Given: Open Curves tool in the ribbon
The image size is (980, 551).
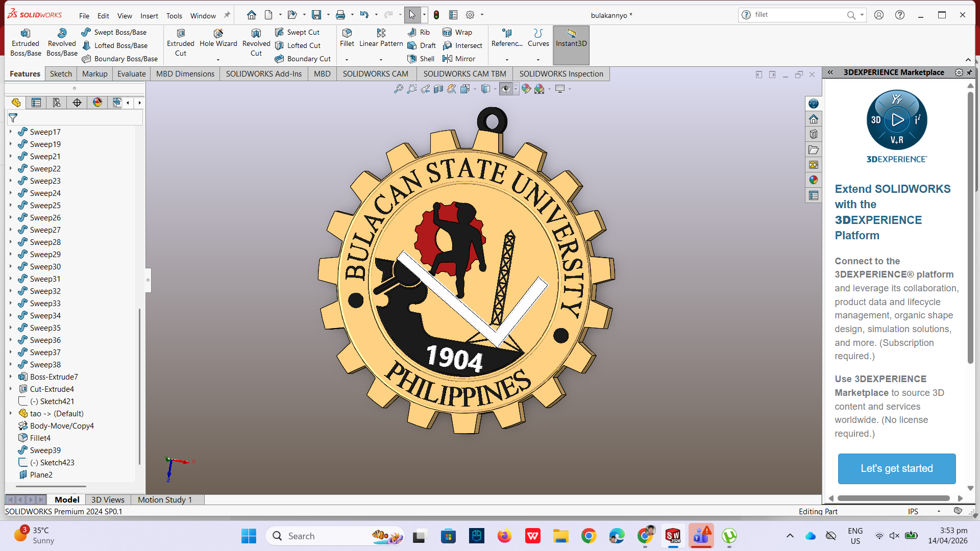Looking at the screenshot, I should point(538,38).
